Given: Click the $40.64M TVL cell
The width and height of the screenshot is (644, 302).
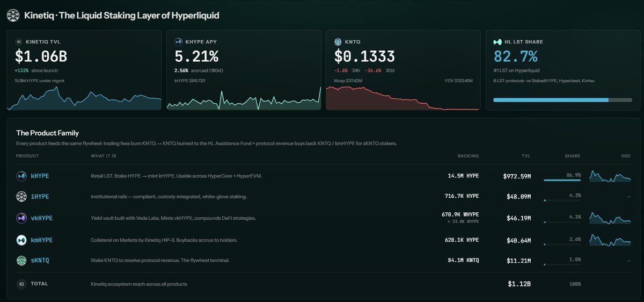Looking at the screenshot, I should coord(518,240).
